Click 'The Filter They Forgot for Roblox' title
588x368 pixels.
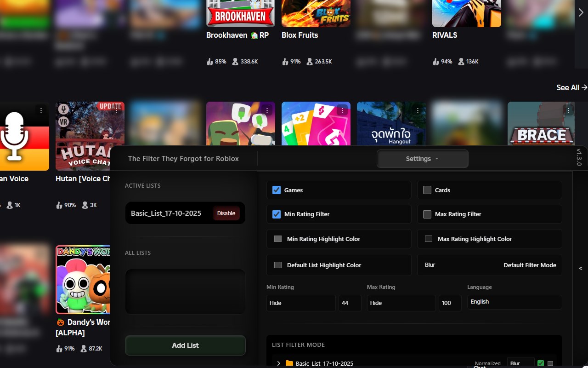point(183,159)
